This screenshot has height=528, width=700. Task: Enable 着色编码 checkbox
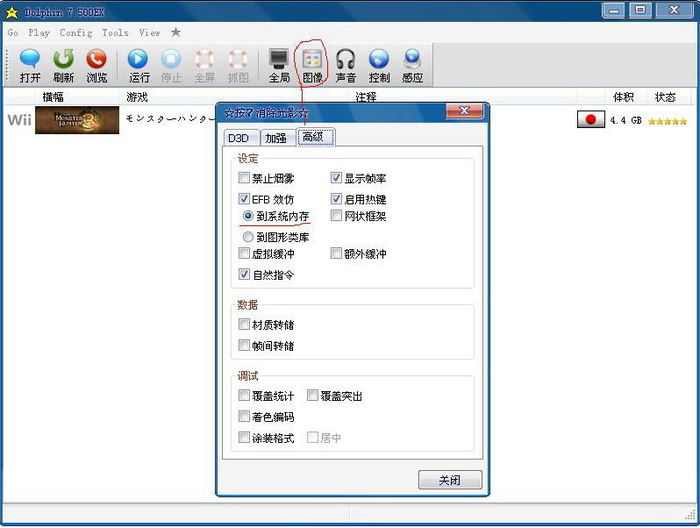pos(244,416)
